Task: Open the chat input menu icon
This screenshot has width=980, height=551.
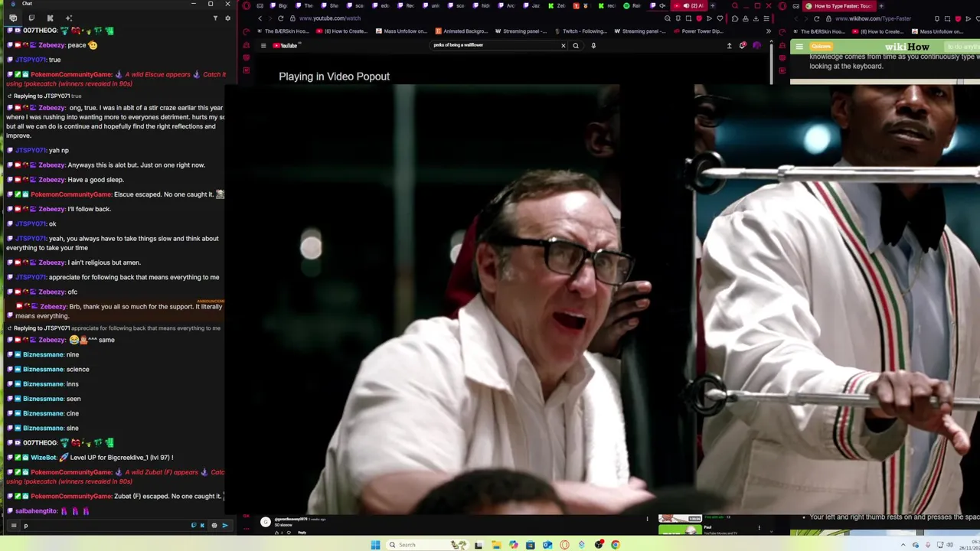Action: (x=13, y=526)
